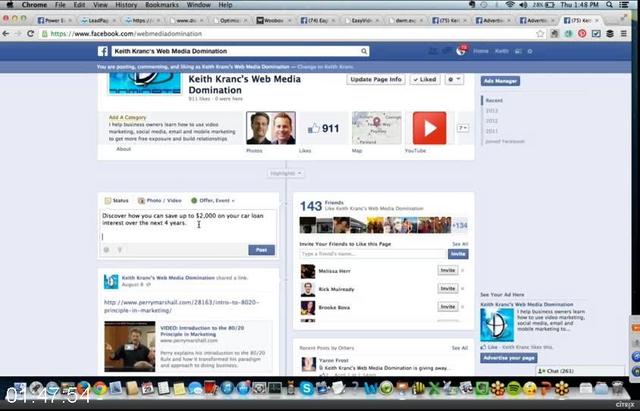This screenshot has width=640, height=411.
Task: Open the Window menu
Action: click(198, 5)
